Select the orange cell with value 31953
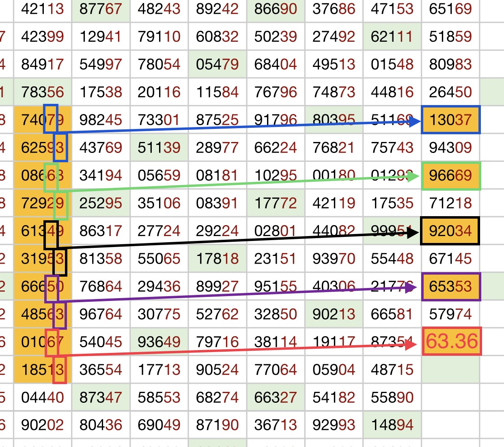This screenshot has height=447, width=504. pyautogui.click(x=43, y=259)
